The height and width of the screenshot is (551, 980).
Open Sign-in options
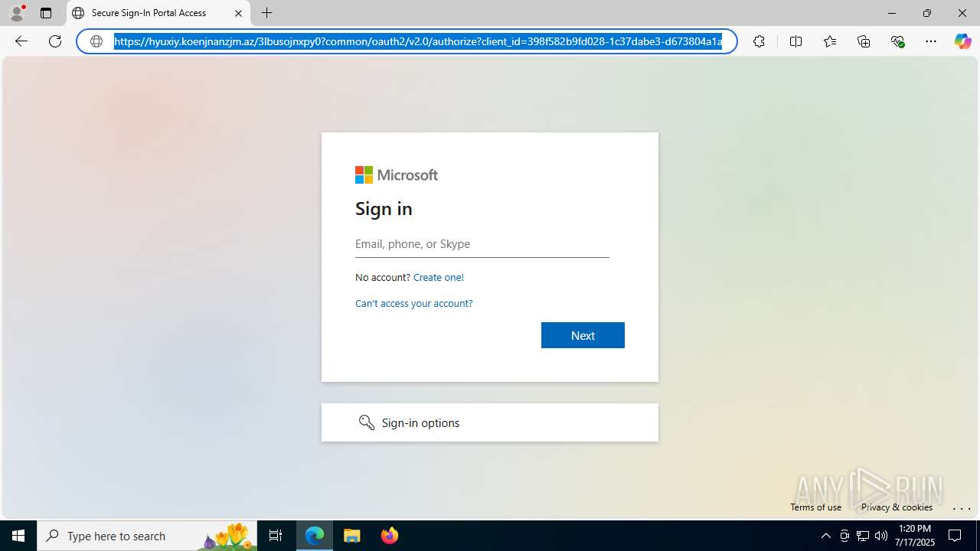pyautogui.click(x=490, y=422)
